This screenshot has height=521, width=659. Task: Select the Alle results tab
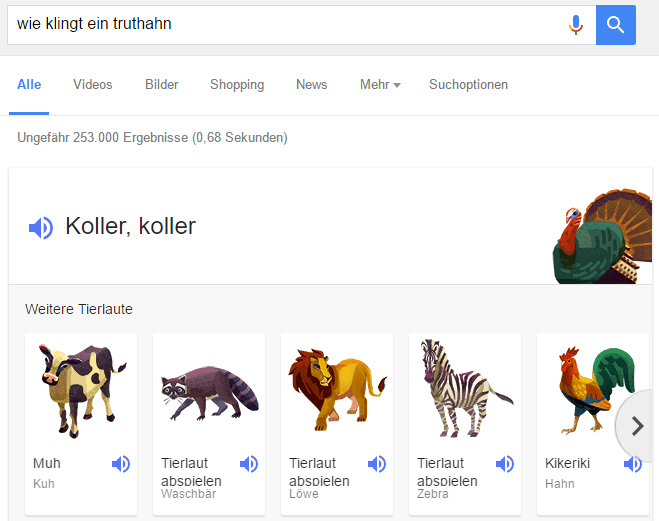[x=29, y=85]
